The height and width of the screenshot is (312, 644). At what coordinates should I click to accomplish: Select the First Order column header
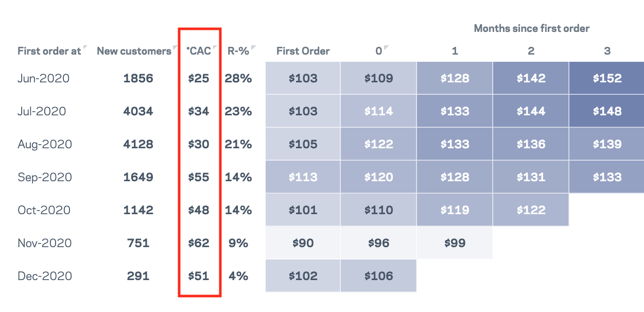pyautogui.click(x=303, y=51)
